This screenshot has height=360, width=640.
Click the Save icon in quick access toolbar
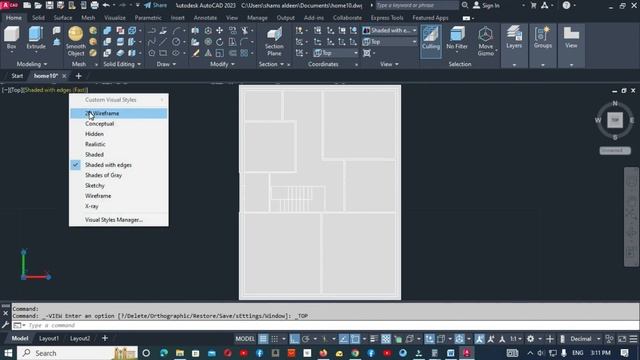pyautogui.click(x=49, y=5)
